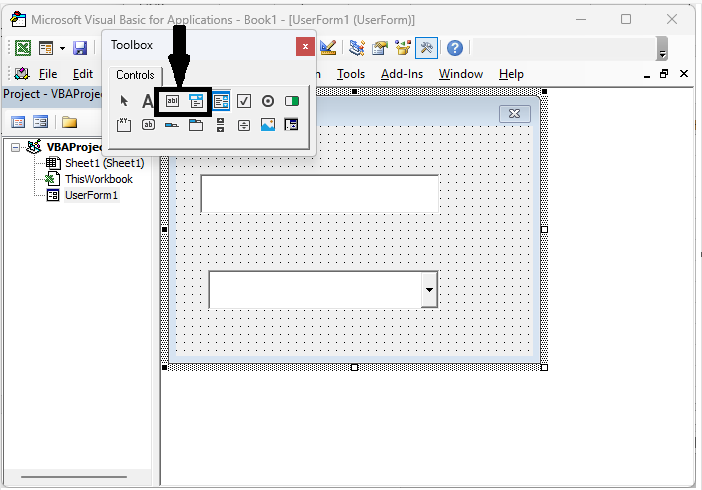Open the Insert UserForm dropdown arrow
The height and width of the screenshot is (490, 702).
pos(62,48)
